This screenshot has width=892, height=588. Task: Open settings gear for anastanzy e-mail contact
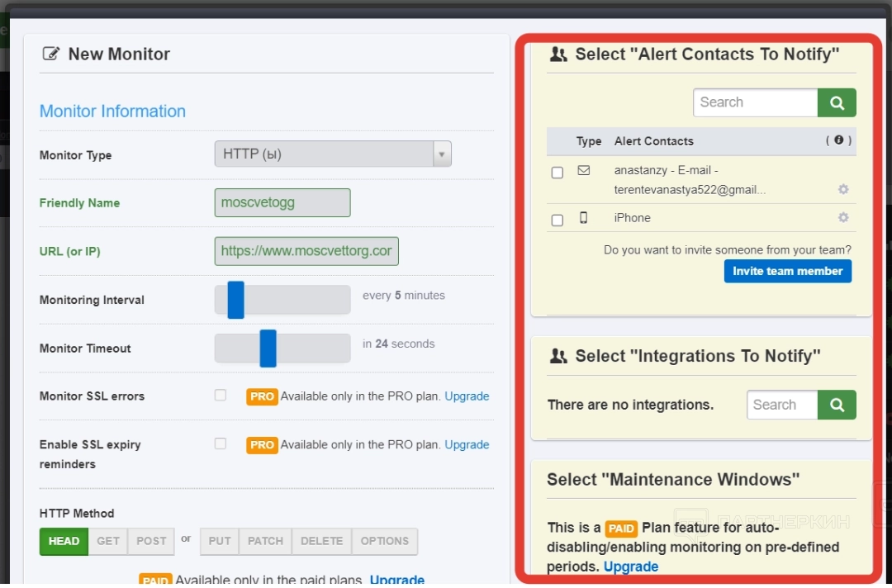coord(843,189)
